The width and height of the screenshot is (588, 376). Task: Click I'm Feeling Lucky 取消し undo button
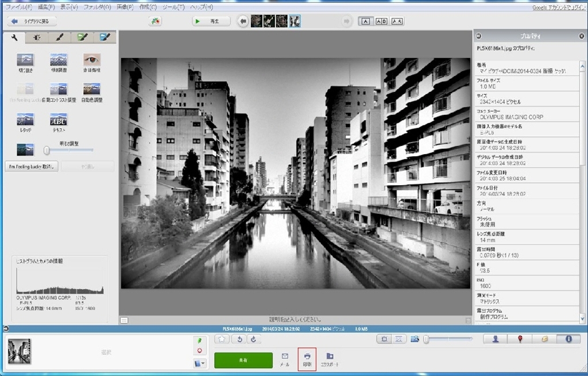[32, 166]
